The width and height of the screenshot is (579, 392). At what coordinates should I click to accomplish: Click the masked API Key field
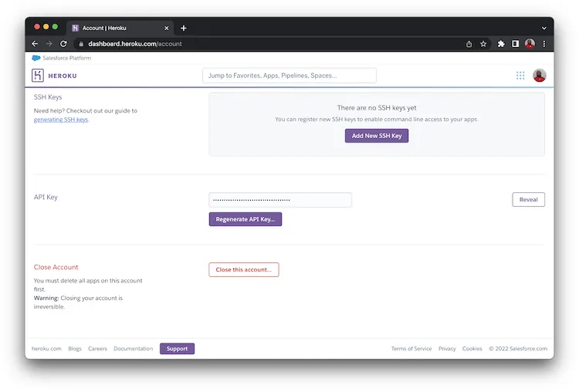pyautogui.click(x=280, y=200)
